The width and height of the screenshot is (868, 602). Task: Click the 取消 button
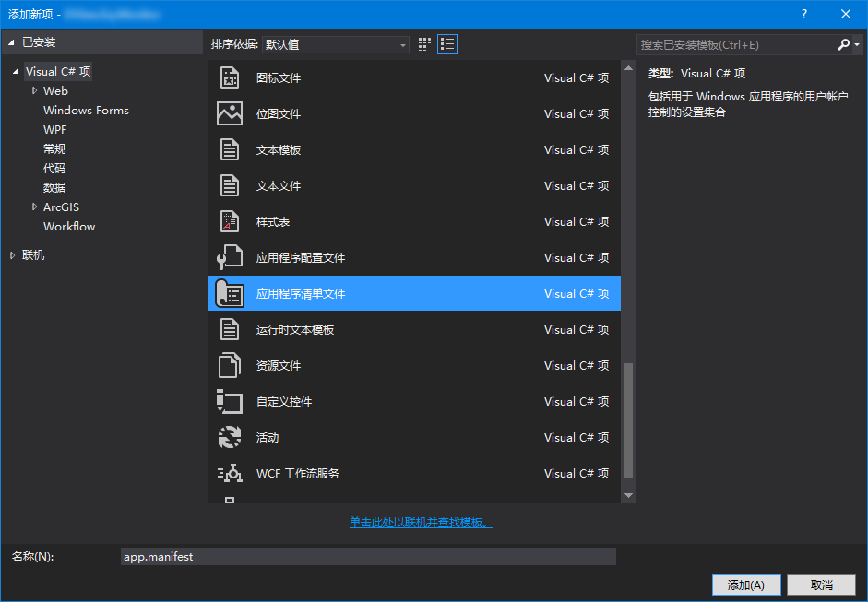(822, 584)
